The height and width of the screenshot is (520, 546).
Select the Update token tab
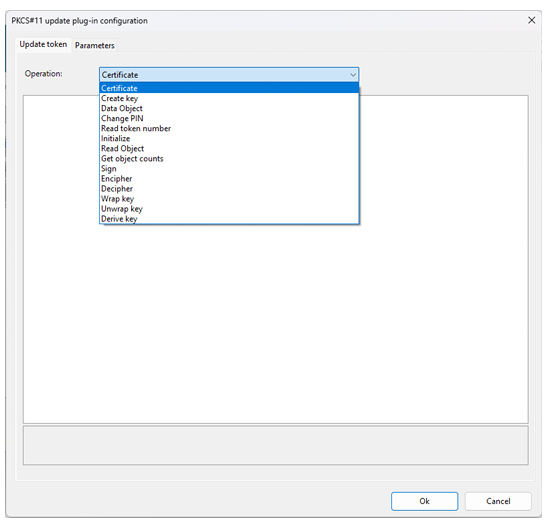click(x=43, y=44)
